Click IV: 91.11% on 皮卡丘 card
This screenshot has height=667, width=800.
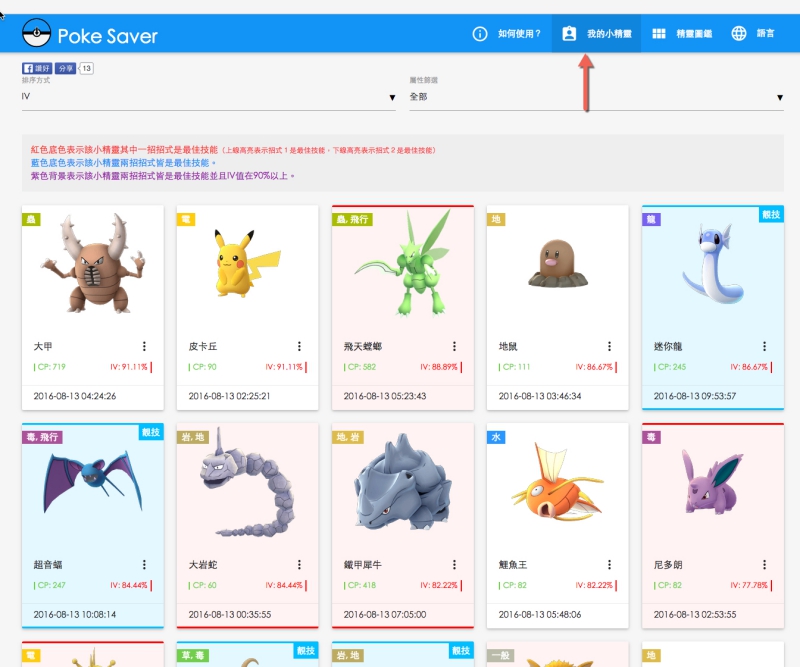(286, 367)
